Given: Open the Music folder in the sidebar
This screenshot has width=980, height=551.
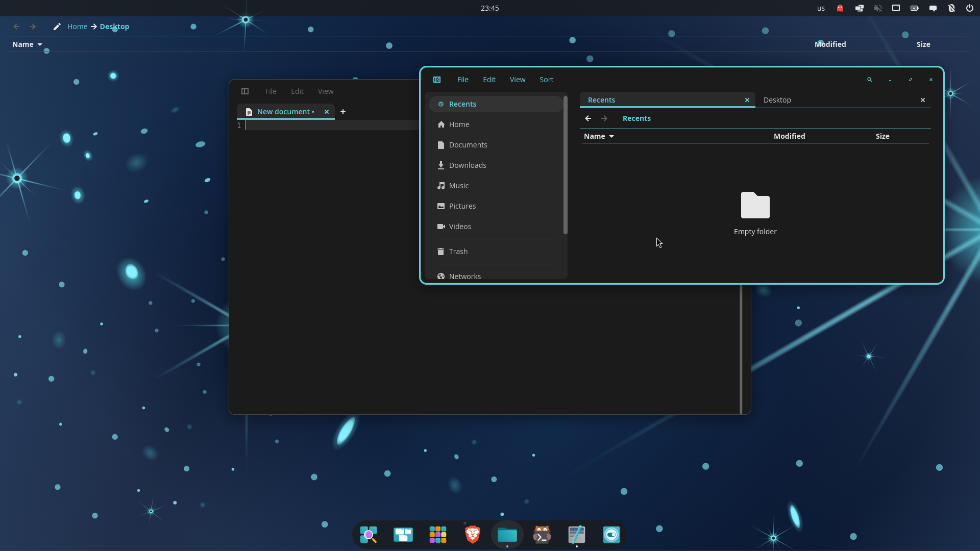Looking at the screenshot, I should pyautogui.click(x=496, y=186).
